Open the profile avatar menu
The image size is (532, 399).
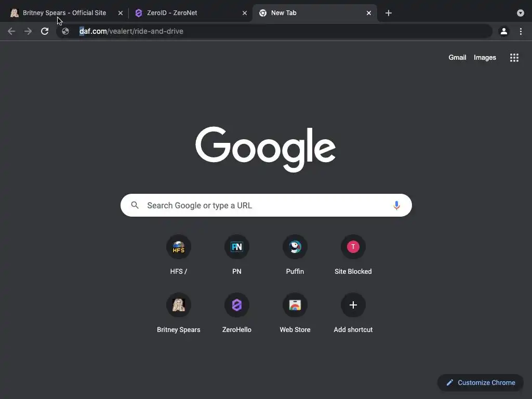click(x=504, y=31)
